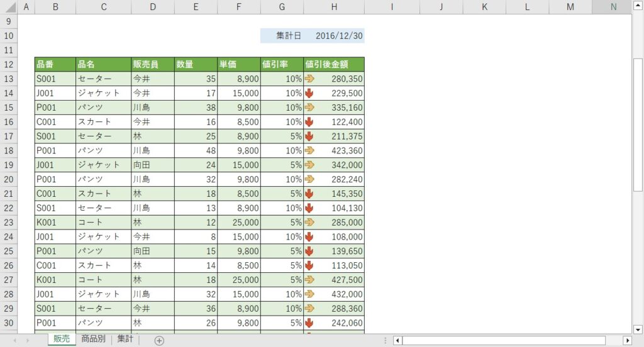644x347 pixels.
Task: Click the horizontal scrollbar track
Action: (x=503, y=340)
